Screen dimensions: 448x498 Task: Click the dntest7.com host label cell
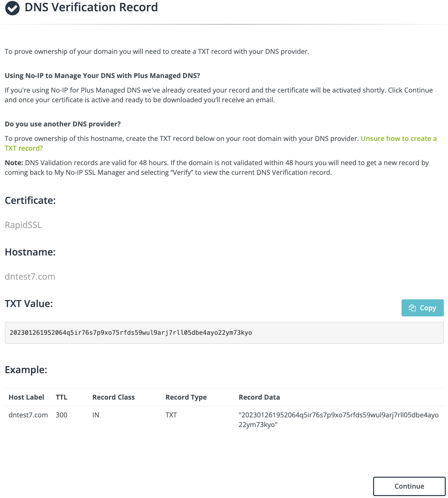pyautogui.click(x=28, y=415)
